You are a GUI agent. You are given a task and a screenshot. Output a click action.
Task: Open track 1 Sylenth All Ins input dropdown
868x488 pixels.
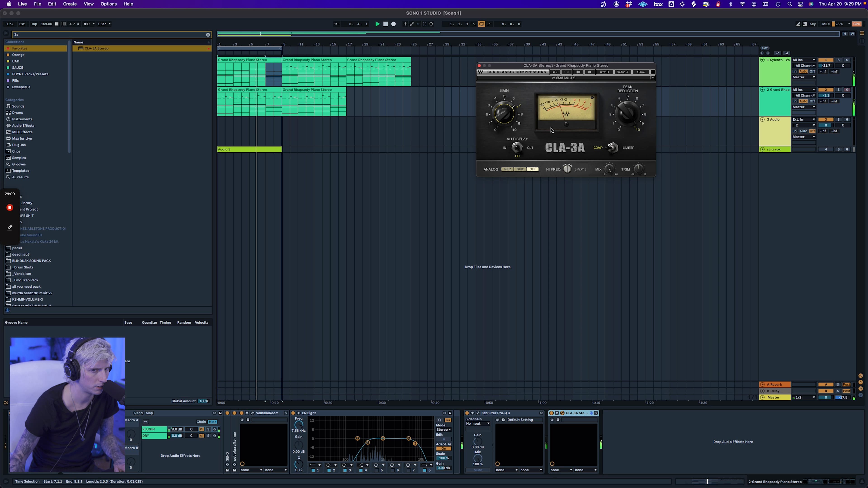click(804, 60)
